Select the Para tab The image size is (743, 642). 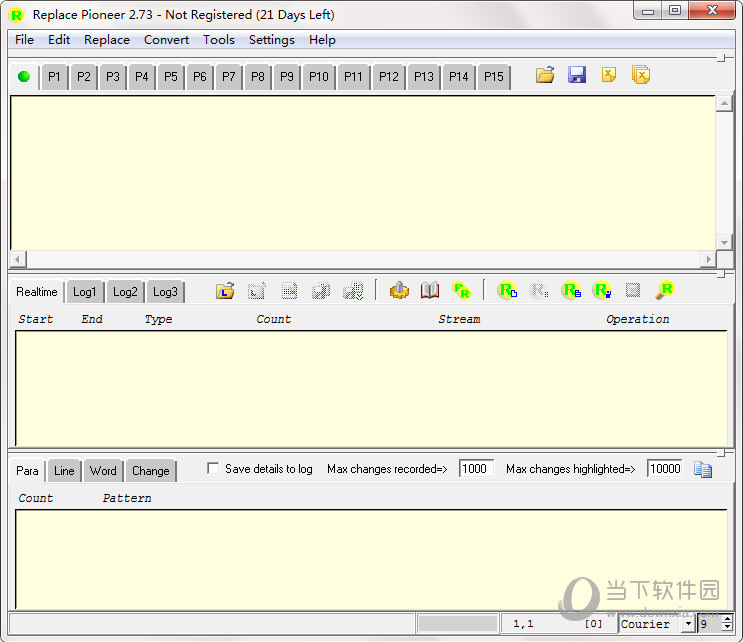(x=27, y=470)
